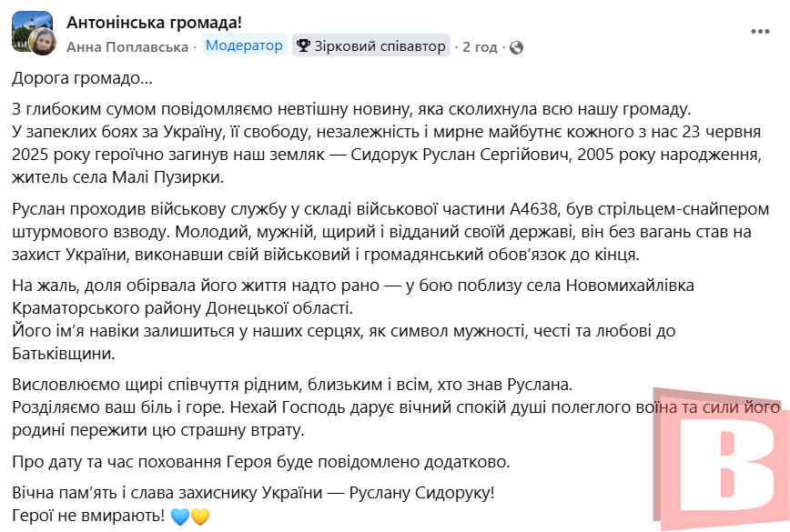
Task: Click the blue "Модератор" badge
Action: [243, 45]
